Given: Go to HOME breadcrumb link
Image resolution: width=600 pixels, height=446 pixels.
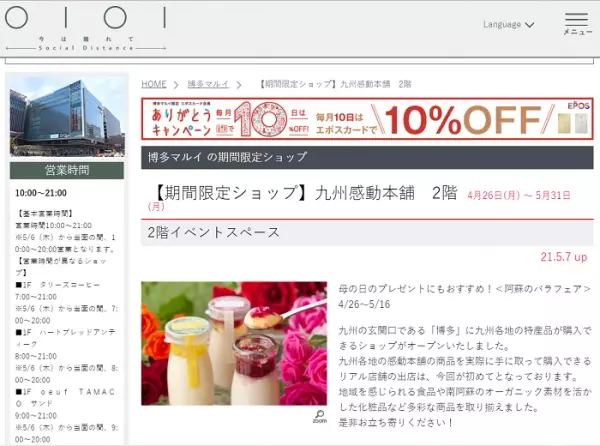Looking at the screenshot, I should pos(154,84).
